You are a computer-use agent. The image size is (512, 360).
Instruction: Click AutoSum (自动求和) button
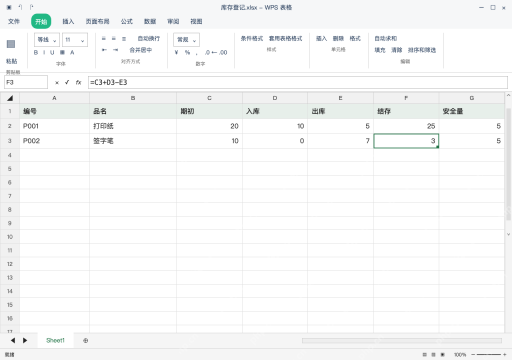point(385,39)
